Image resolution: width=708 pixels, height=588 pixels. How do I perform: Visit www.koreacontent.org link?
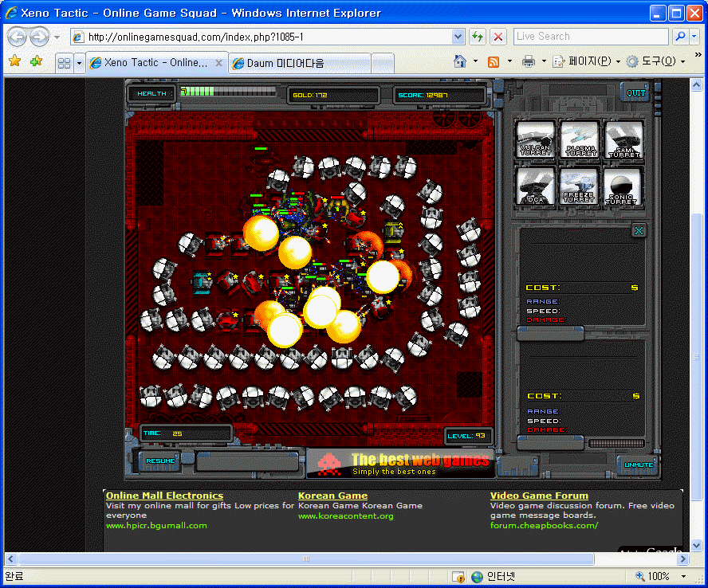click(x=345, y=515)
